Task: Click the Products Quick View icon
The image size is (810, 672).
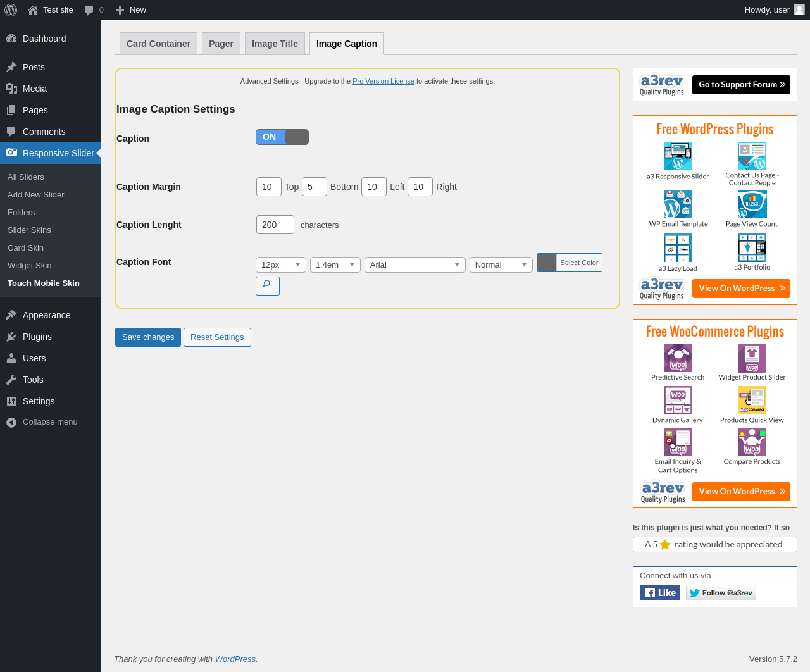Action: click(x=752, y=401)
